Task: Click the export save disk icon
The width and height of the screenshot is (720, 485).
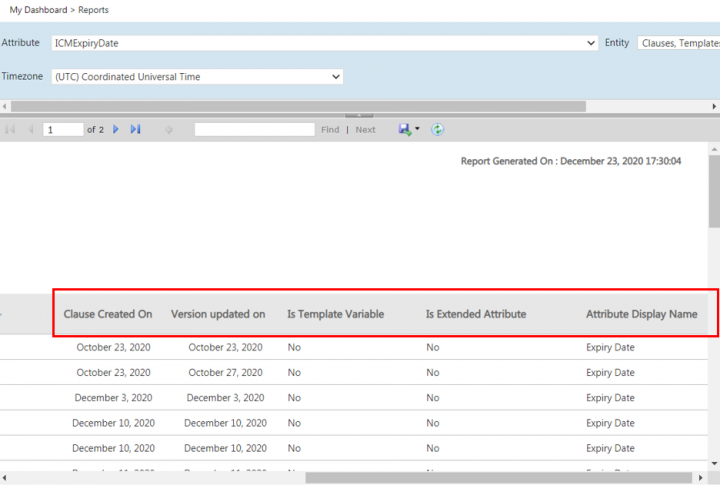Action: (x=404, y=130)
